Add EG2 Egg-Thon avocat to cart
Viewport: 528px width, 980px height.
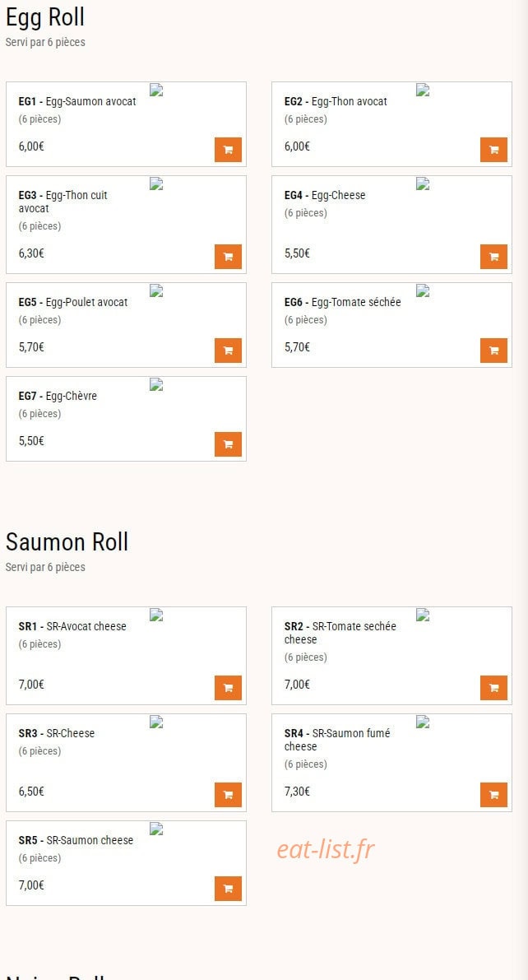(493, 150)
